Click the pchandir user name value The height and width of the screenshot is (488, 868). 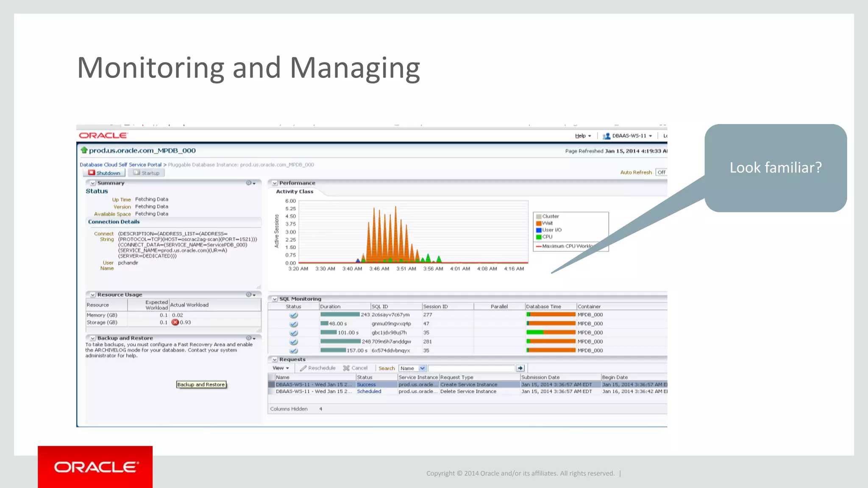point(128,263)
